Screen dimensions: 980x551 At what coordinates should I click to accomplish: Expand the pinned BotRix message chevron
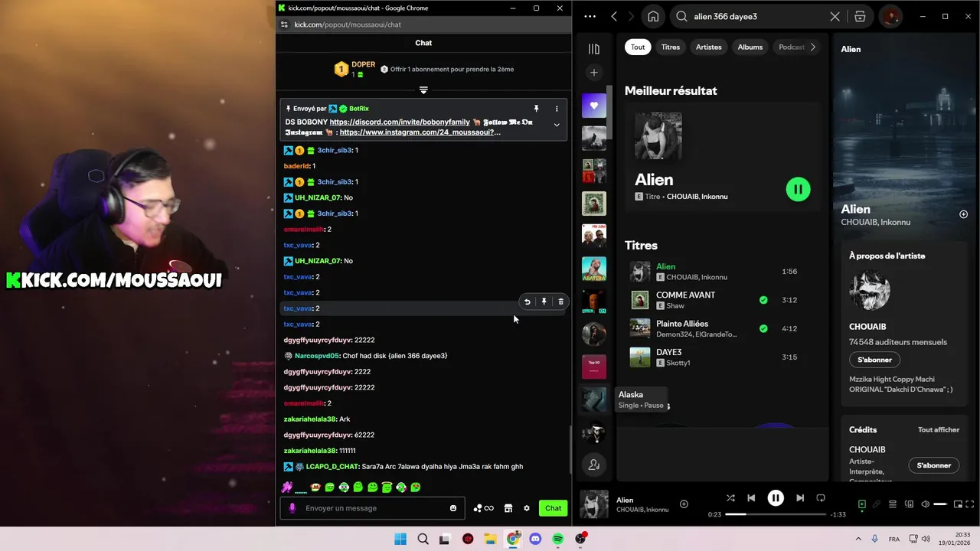[557, 125]
